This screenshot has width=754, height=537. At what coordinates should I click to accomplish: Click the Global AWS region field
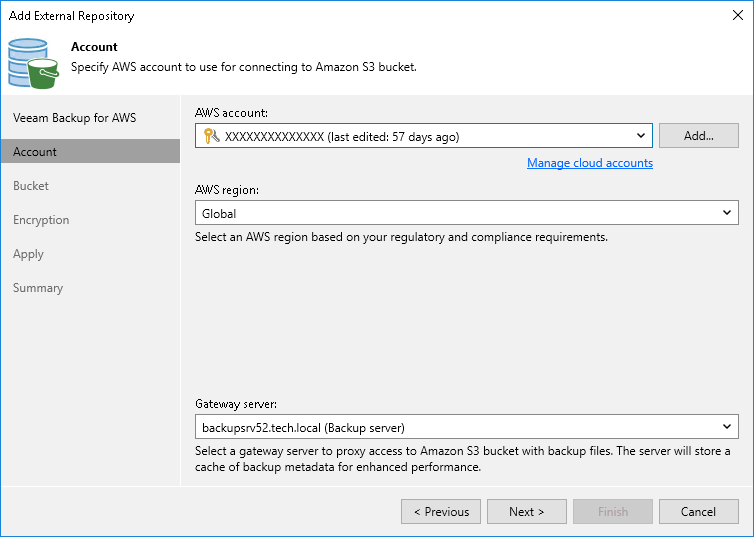tap(455, 213)
